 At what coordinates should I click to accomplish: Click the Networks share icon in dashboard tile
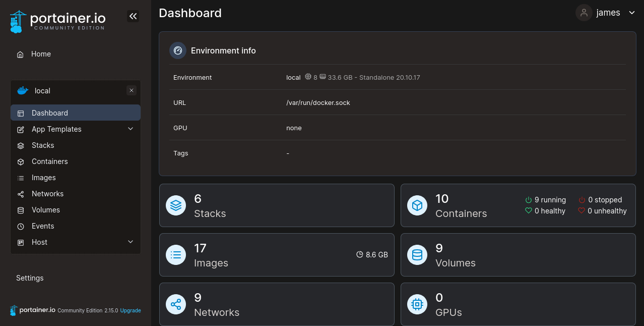(176, 304)
